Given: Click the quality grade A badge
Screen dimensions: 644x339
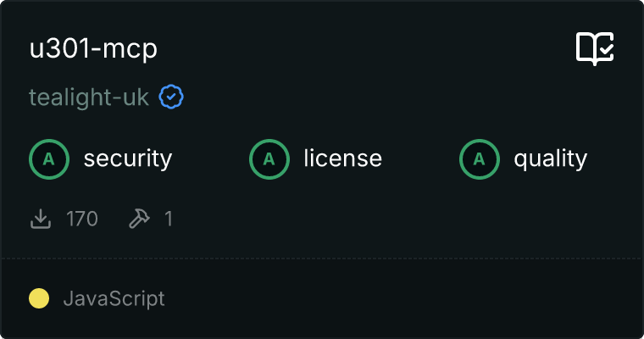Looking at the screenshot, I should tap(480, 158).
